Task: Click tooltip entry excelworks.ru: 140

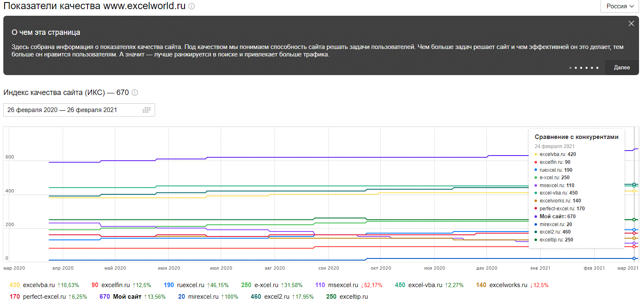Action: tap(558, 201)
